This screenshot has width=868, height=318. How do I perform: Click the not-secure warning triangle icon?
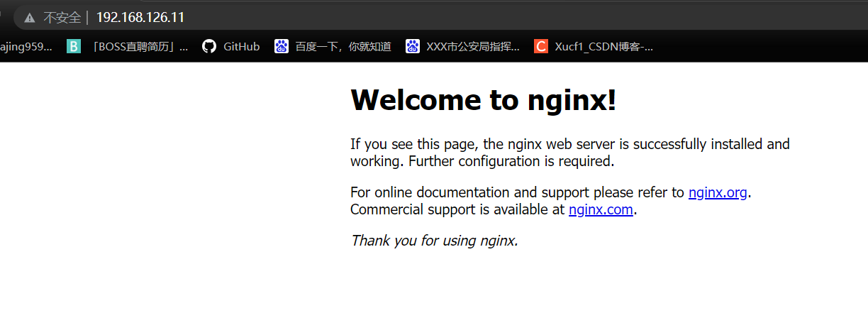29,17
